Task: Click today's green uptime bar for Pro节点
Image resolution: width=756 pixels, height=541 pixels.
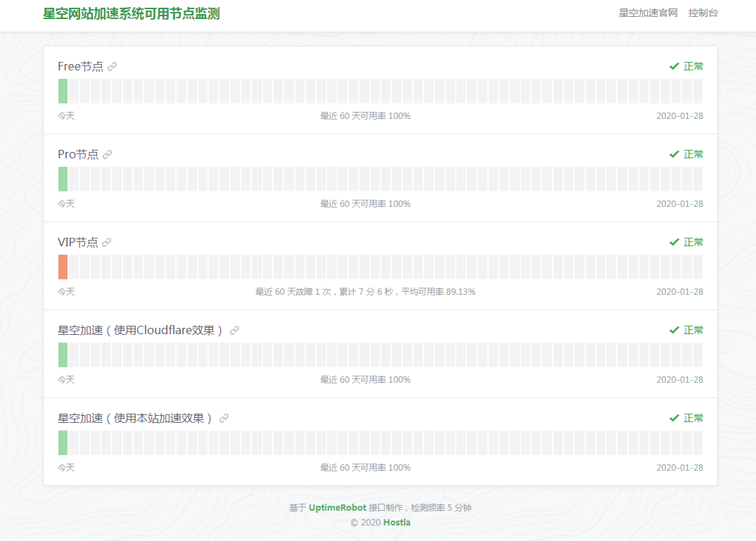Action: (63, 179)
